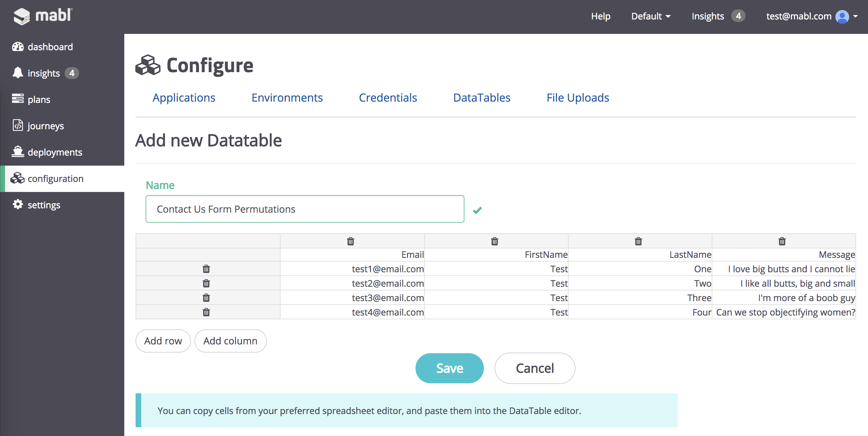Click the plans sidebar icon
Screen dimensions: 868x436
pos(17,99)
